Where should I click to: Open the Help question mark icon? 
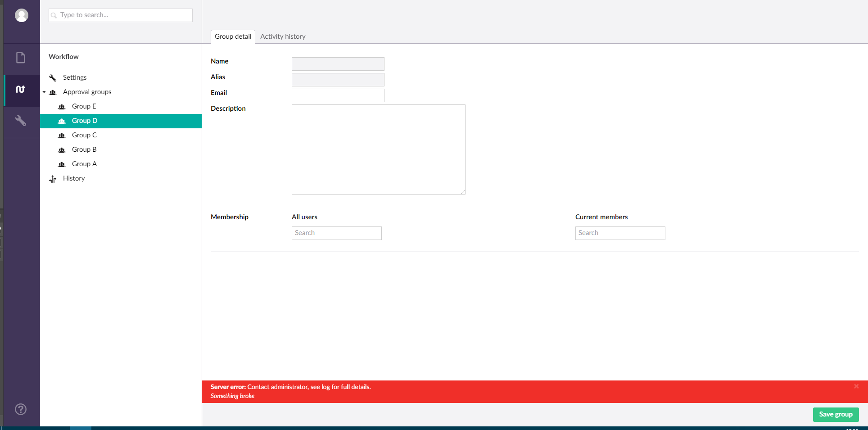[x=21, y=409]
